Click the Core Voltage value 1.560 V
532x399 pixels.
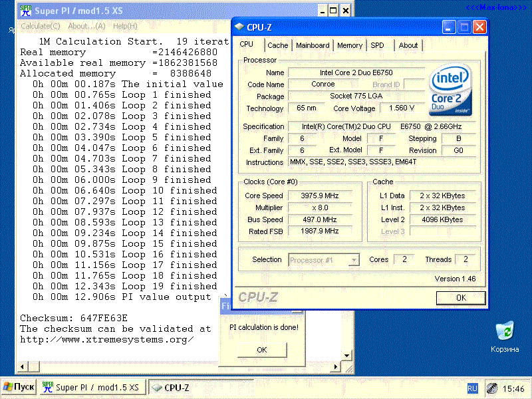click(402, 108)
